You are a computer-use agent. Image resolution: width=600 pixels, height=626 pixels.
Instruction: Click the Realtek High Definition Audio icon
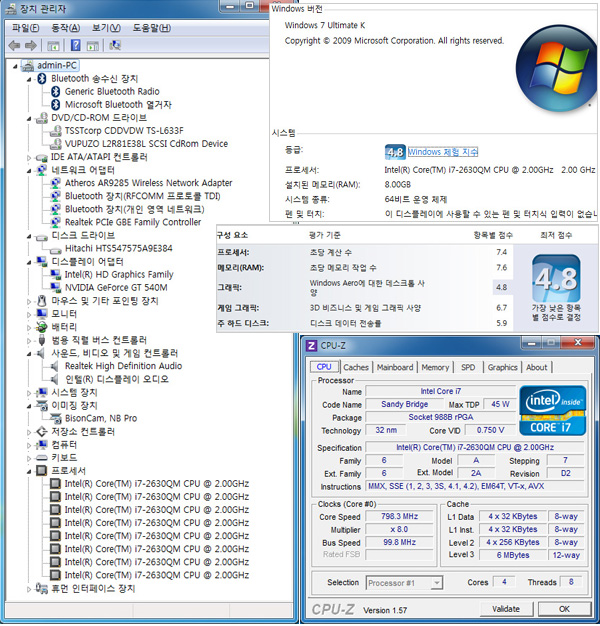tap(55, 366)
